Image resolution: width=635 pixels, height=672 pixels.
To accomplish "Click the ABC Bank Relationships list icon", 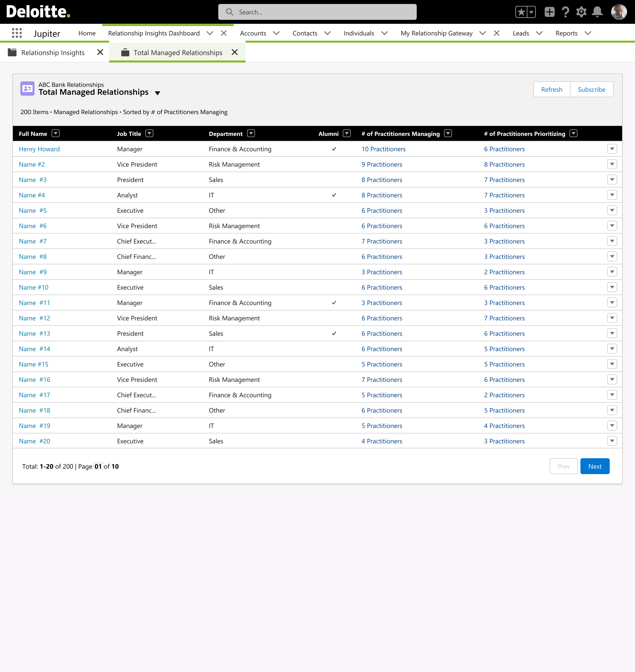I will [28, 89].
